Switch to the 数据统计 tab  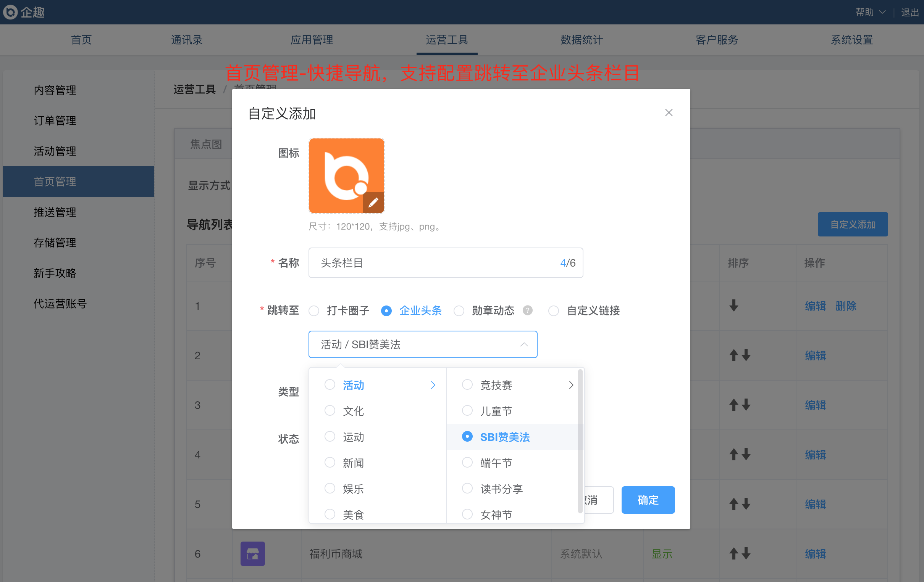[x=582, y=40]
